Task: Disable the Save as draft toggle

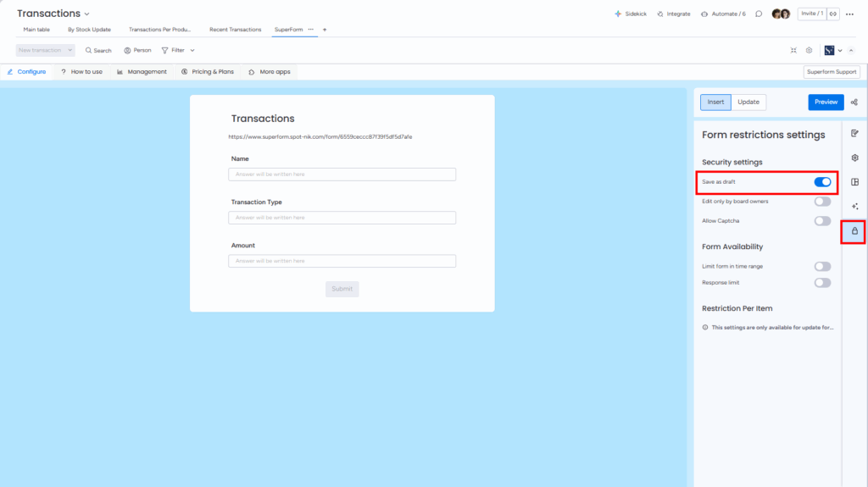Action: (x=822, y=182)
